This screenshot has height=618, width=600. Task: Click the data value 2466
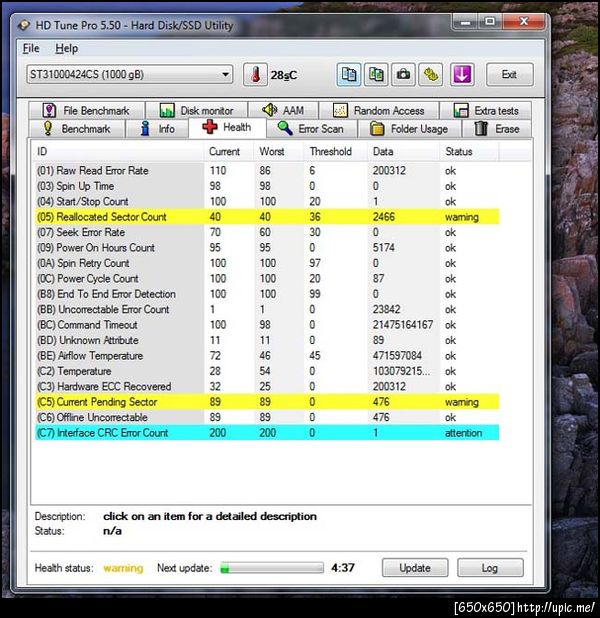[x=384, y=217]
